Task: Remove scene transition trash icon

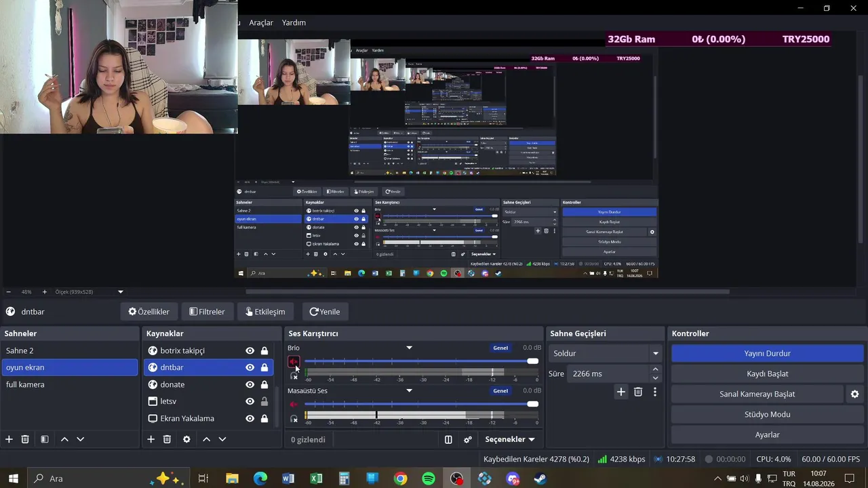Action: tap(638, 392)
